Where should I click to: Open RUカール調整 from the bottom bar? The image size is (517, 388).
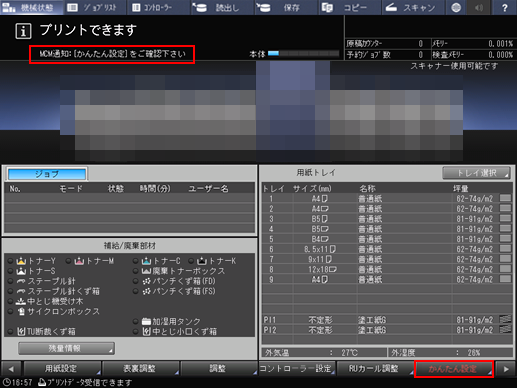(375, 368)
